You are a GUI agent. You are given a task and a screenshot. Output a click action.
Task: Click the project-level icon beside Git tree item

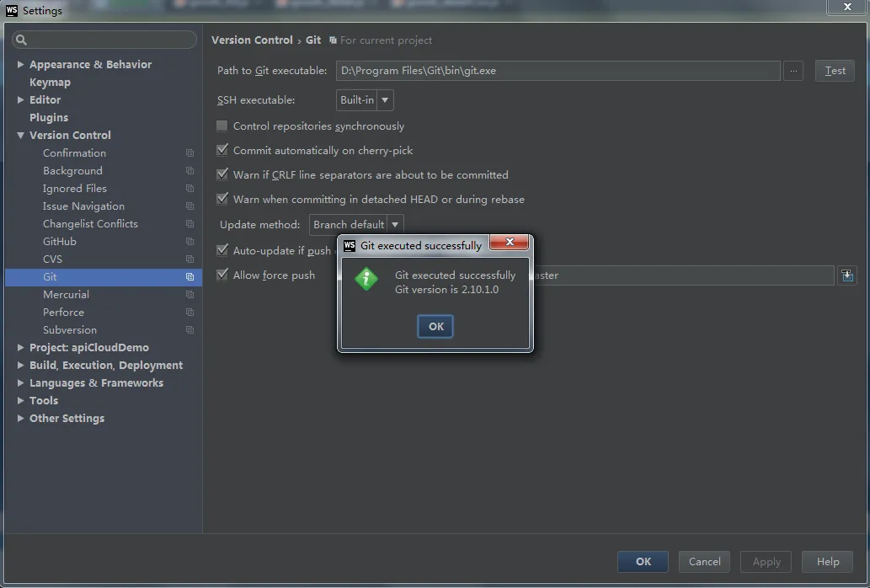(189, 277)
